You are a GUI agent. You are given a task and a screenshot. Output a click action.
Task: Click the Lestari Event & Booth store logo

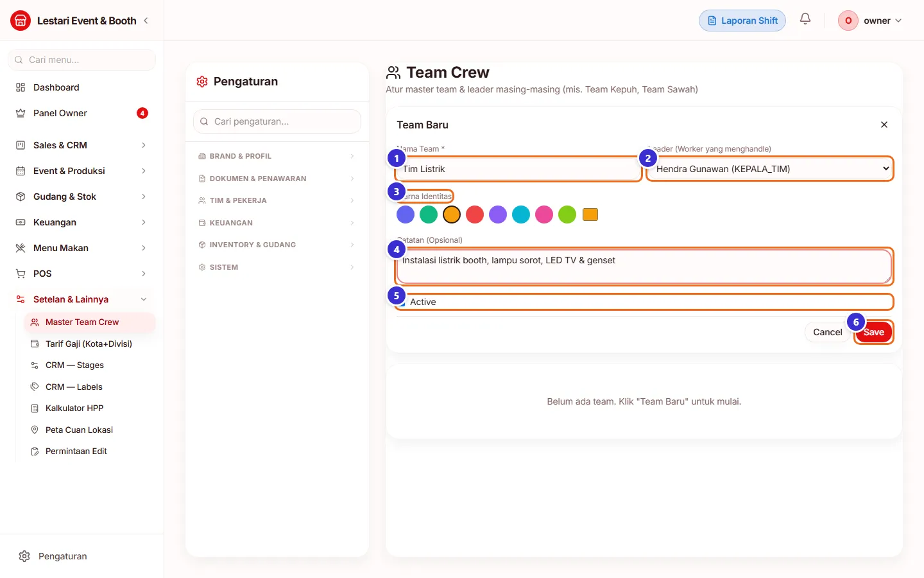(21, 21)
